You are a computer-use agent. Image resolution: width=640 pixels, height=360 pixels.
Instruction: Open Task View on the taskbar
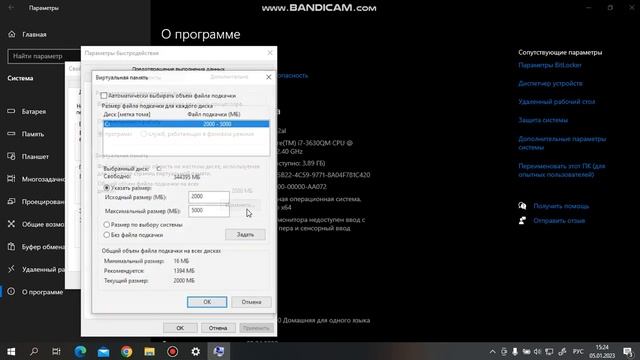tap(56, 351)
